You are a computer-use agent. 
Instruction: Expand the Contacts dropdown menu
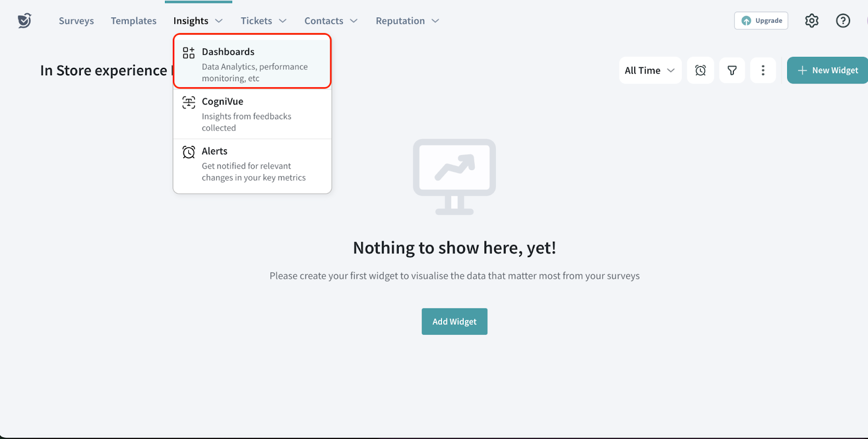pyautogui.click(x=331, y=21)
